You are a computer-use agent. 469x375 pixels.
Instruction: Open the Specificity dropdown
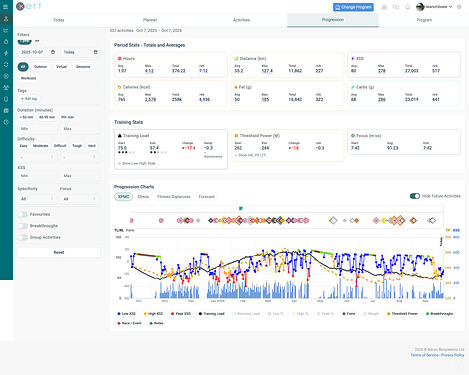(x=36, y=199)
